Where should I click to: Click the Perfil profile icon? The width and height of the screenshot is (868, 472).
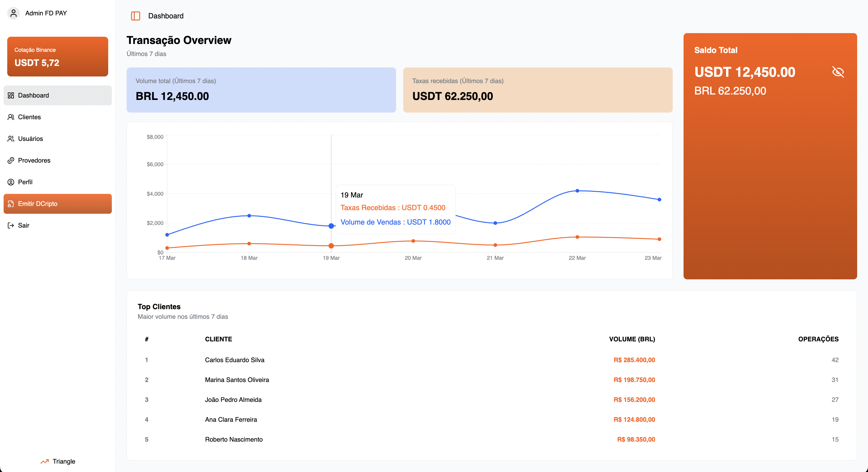pos(11,182)
